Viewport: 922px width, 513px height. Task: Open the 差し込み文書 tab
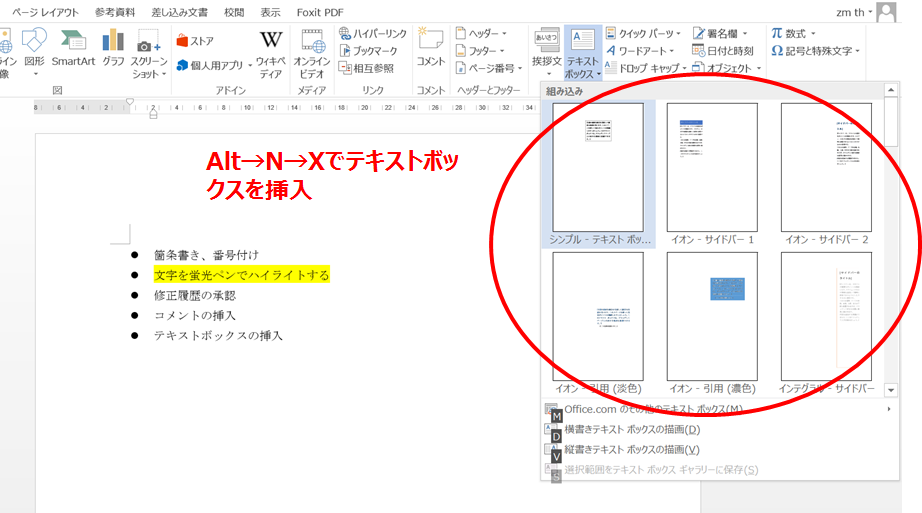[179, 12]
